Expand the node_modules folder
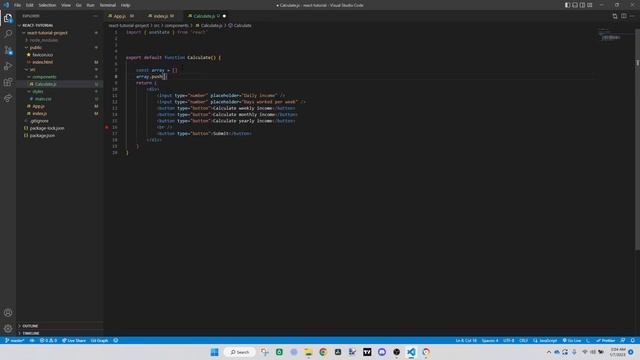 pyautogui.click(x=43, y=40)
